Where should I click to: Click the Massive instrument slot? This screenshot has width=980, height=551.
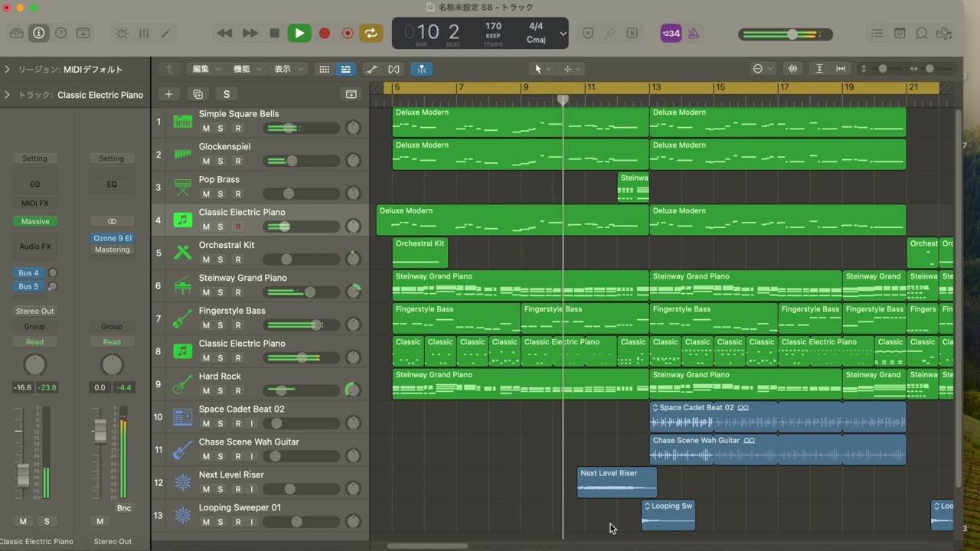point(34,221)
